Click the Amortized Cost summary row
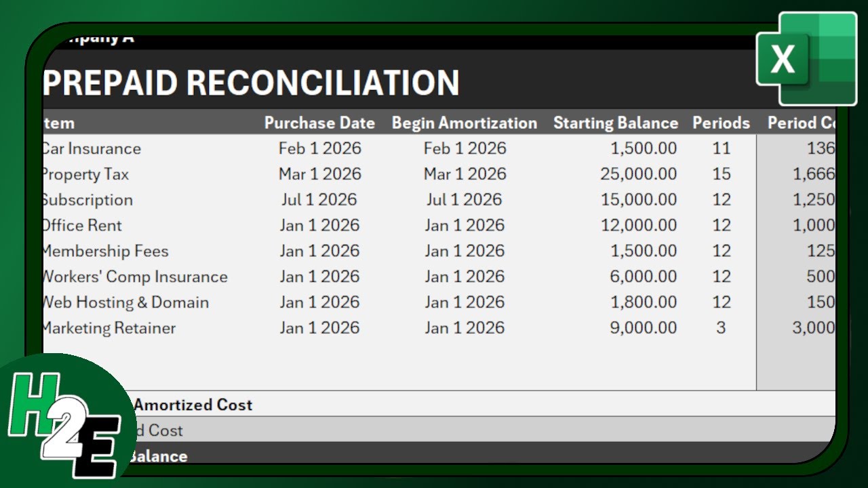The width and height of the screenshot is (868, 488). [x=193, y=405]
